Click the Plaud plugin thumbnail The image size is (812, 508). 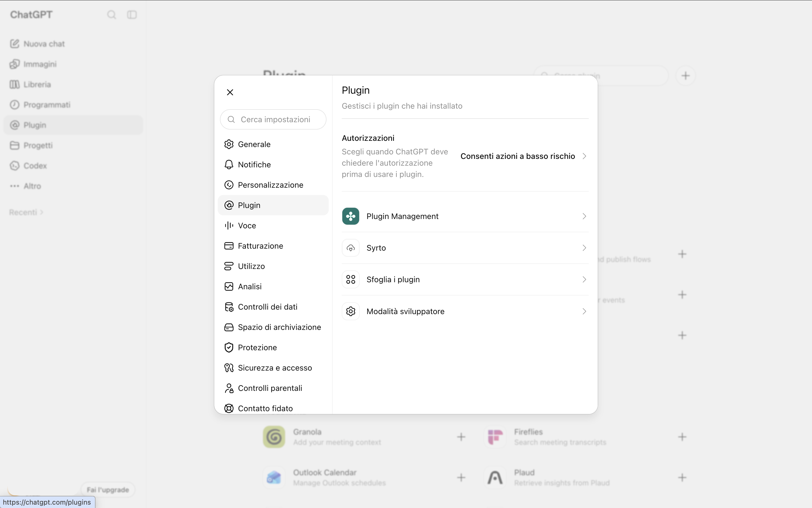[x=495, y=478]
